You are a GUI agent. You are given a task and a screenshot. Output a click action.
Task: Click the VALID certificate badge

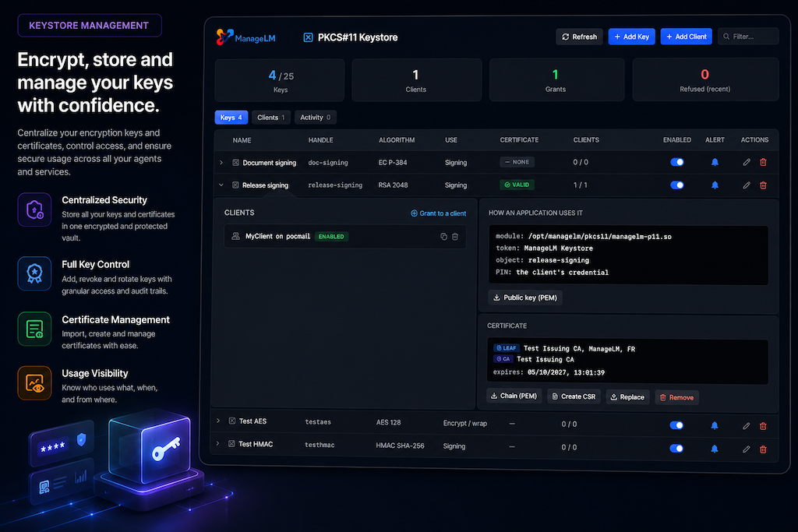[x=517, y=185]
